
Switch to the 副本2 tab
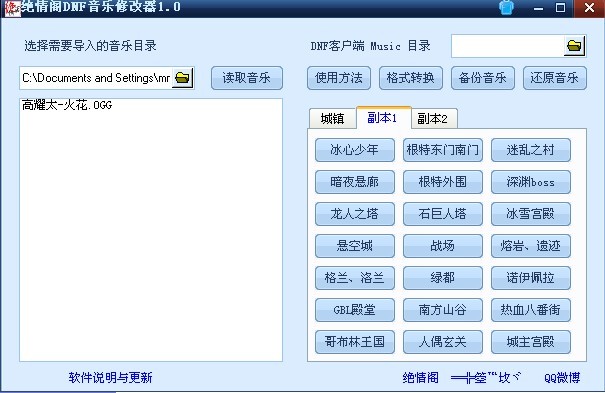pyautogui.click(x=433, y=119)
